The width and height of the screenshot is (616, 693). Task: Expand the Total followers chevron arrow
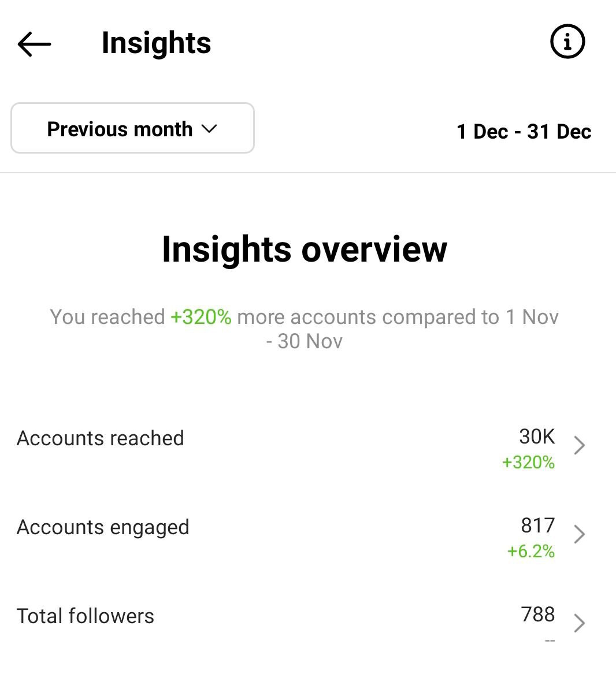579,623
